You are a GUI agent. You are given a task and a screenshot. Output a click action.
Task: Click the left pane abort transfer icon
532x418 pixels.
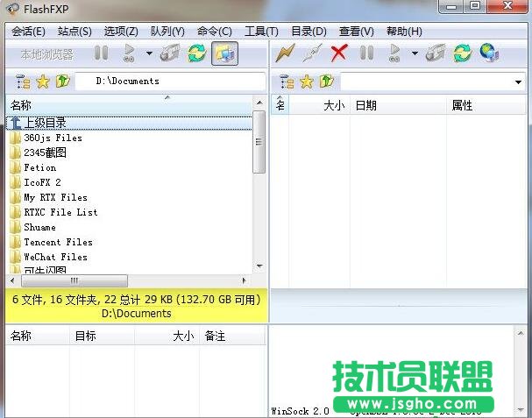point(170,53)
